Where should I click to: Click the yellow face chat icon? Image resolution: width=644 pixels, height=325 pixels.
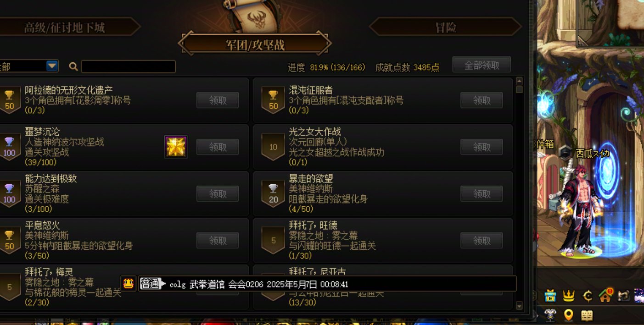click(129, 283)
